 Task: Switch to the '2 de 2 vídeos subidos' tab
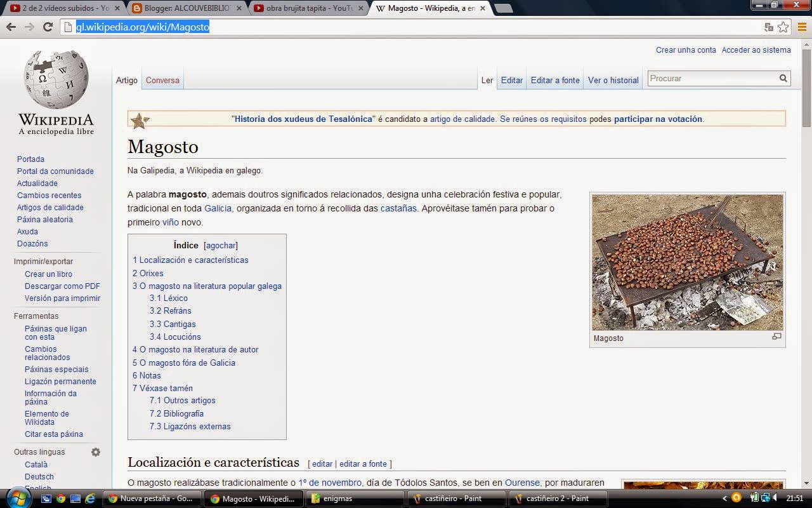63,8
